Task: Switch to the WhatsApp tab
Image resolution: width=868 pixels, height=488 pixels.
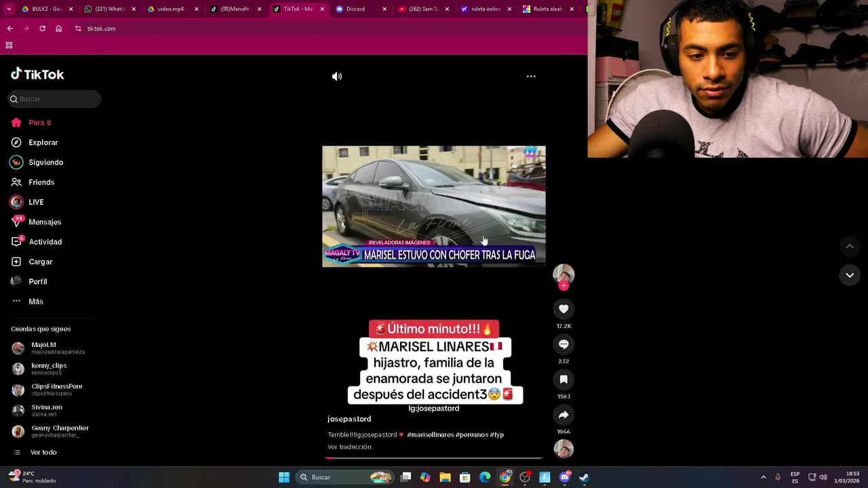Action: (x=110, y=9)
